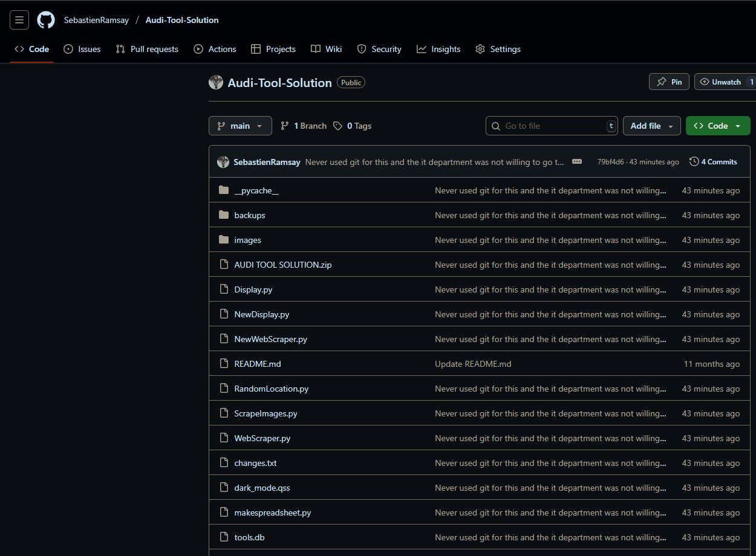Open the README.md file
This screenshot has height=556, width=756.
click(258, 364)
